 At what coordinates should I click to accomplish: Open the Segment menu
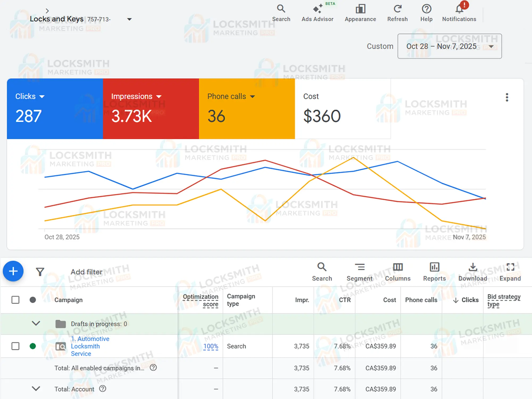click(x=360, y=271)
